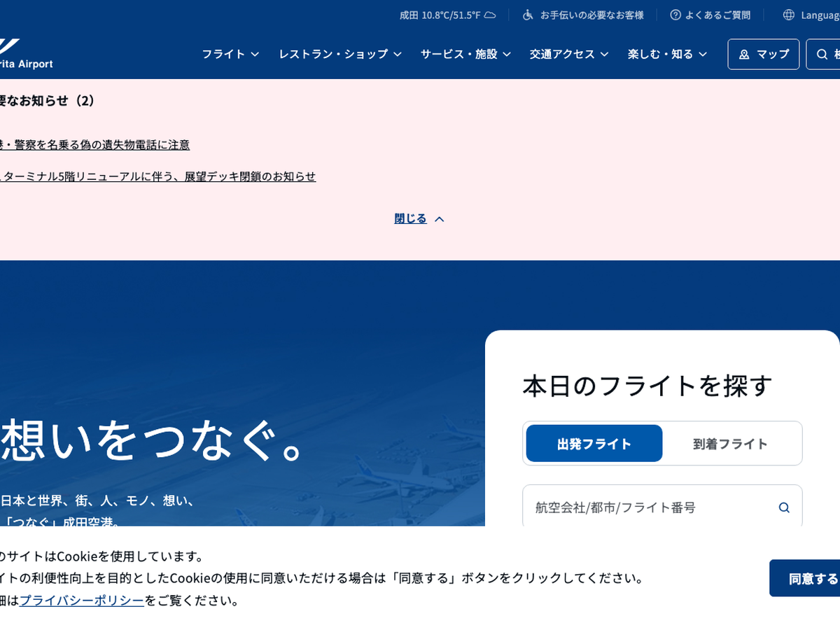
Task: Select the 出発フライト departures tab
Action: click(594, 443)
